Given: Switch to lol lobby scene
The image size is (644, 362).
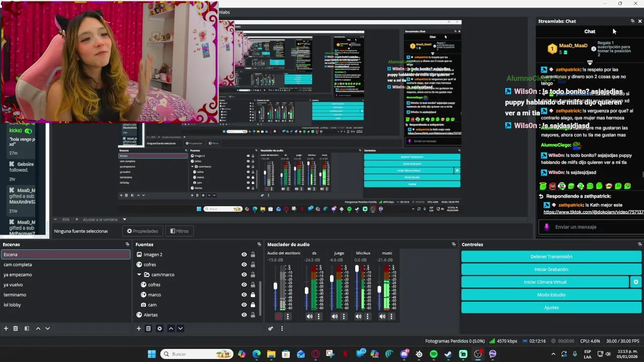Looking at the screenshot, I should coord(65,305).
